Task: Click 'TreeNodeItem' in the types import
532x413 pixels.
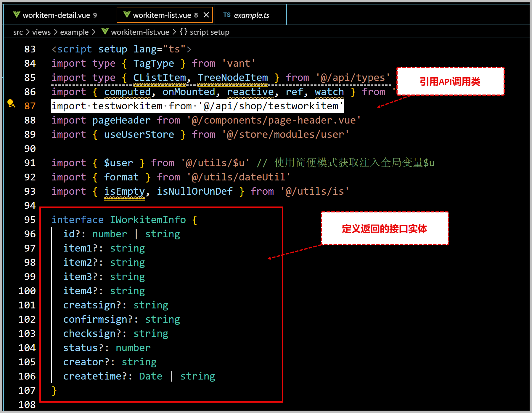Action: coord(233,78)
